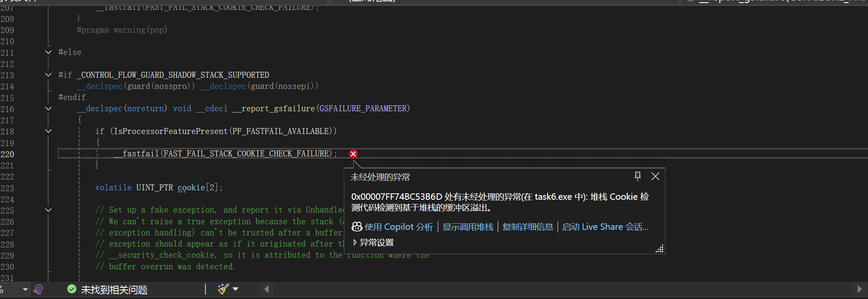The height and width of the screenshot is (299, 868).
Task: Click the green no-issues checkmark icon
Action: pyautogui.click(x=72, y=289)
